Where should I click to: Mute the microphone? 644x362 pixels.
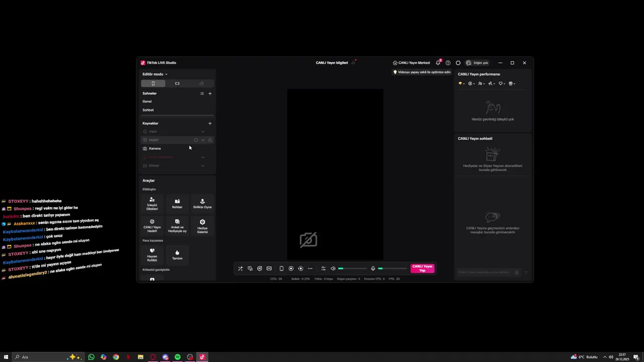pos(373,268)
